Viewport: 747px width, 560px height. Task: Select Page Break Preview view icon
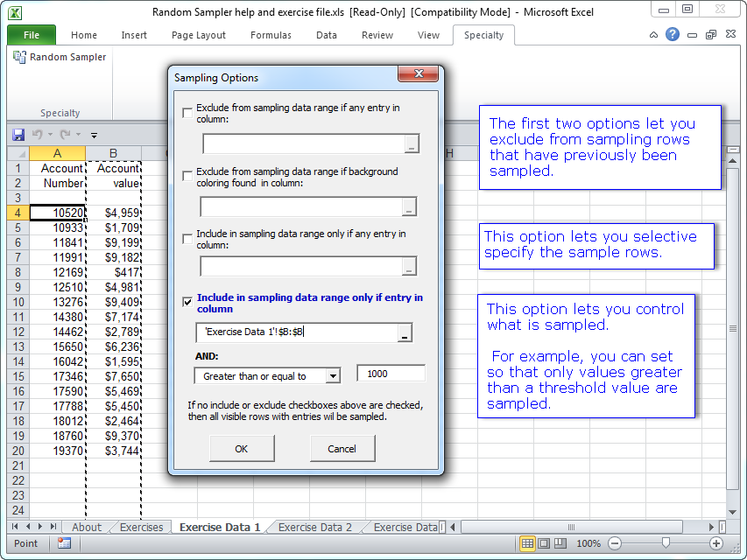(x=561, y=543)
